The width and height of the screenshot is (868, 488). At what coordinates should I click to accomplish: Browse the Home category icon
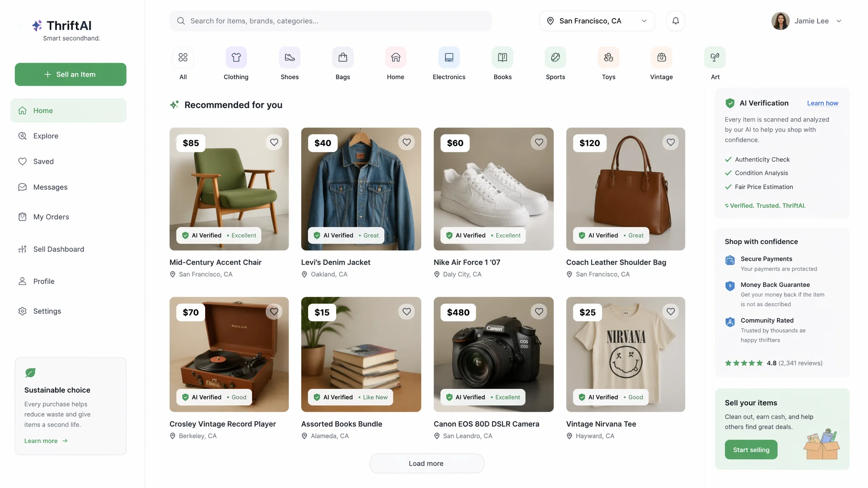[x=396, y=57]
